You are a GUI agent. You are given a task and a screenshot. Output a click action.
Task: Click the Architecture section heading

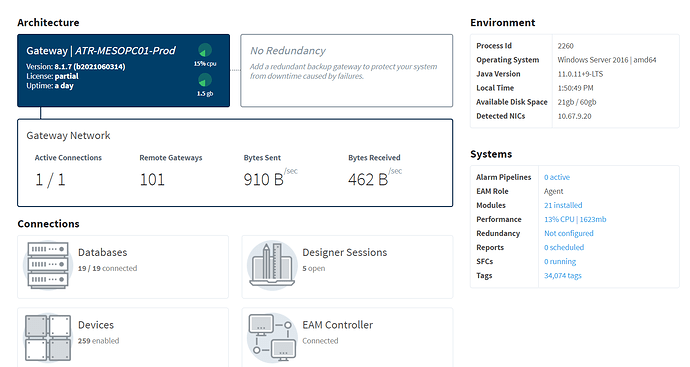click(x=48, y=22)
